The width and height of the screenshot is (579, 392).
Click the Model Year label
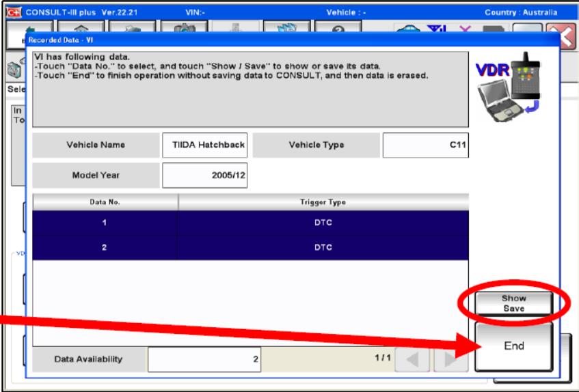[x=96, y=175]
